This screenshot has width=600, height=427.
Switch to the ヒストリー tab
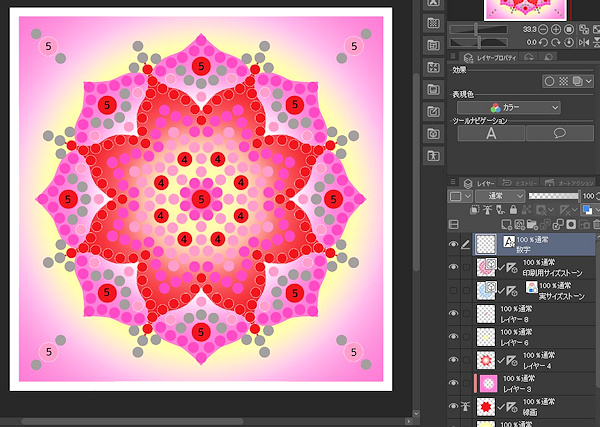(520, 182)
